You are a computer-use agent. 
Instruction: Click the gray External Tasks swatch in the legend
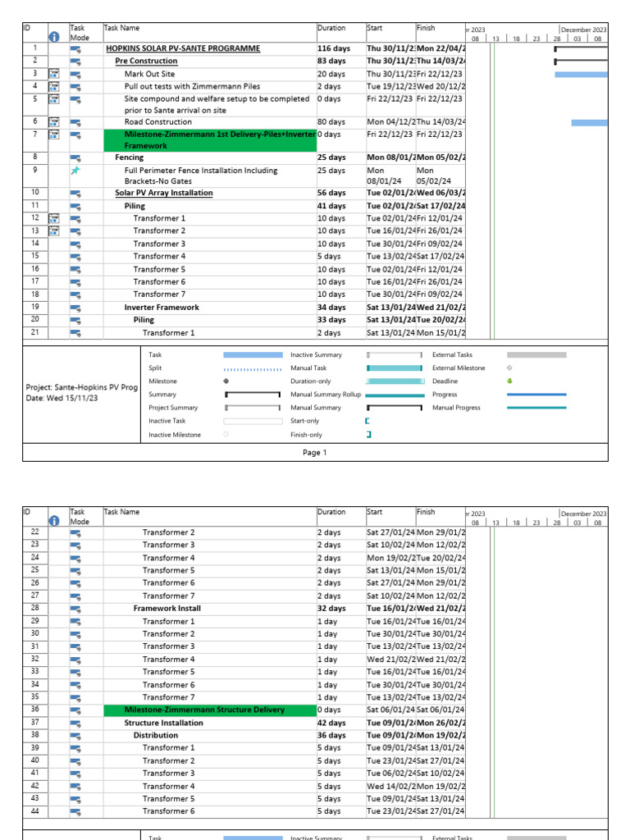click(x=536, y=354)
